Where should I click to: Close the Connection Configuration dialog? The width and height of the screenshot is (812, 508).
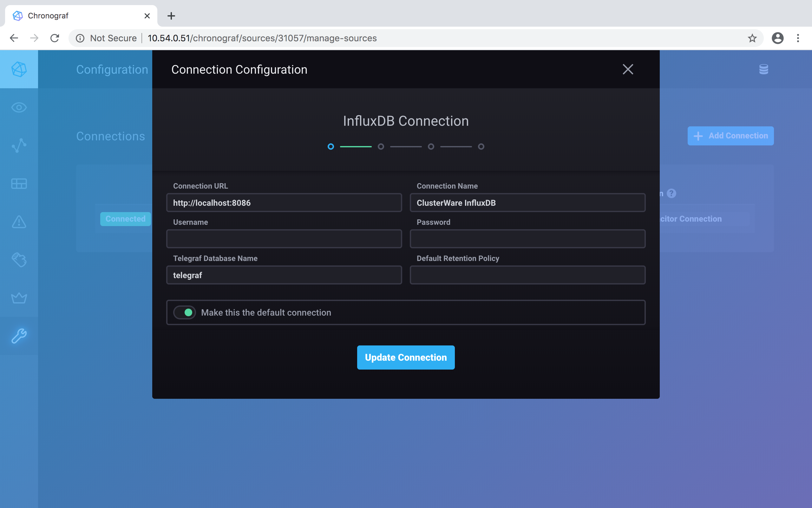coord(628,69)
